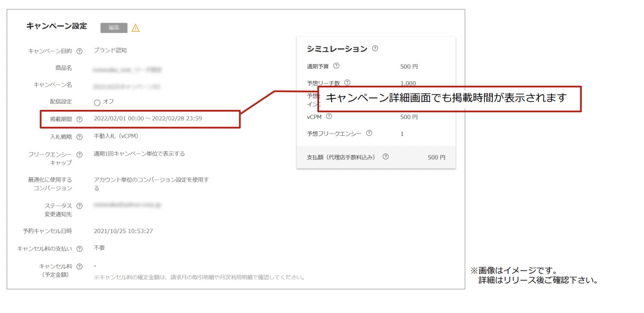Open help icon for ステータス変更通知先
The height and width of the screenshot is (313, 644).
click(x=80, y=206)
